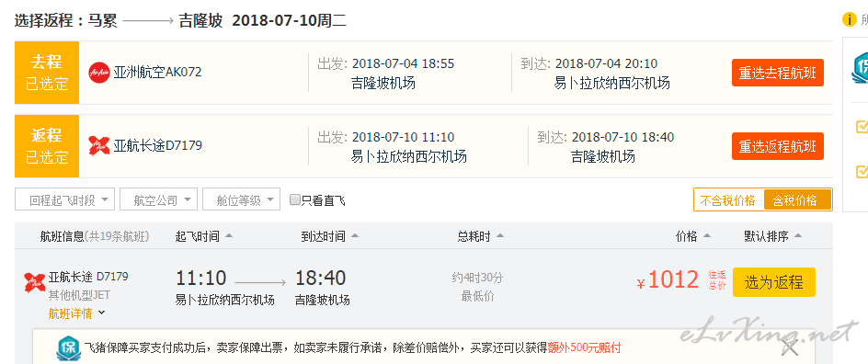This screenshot has width=868, height=364.
Task: Switch to 不含税价格 view
Action: 728,200
